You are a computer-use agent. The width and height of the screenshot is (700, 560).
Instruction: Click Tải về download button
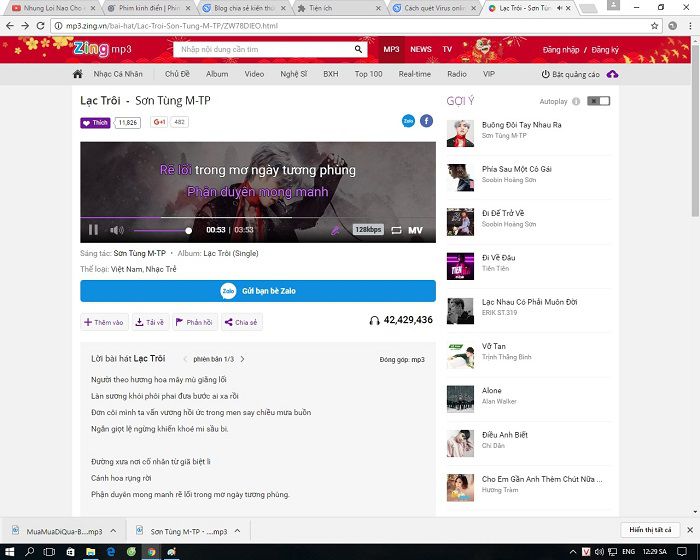click(x=150, y=322)
